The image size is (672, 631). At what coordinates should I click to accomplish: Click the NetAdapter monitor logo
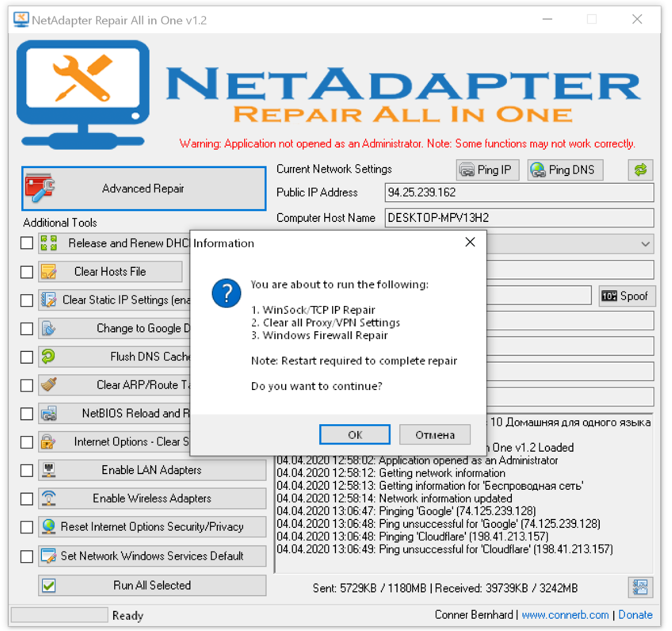coord(83,94)
